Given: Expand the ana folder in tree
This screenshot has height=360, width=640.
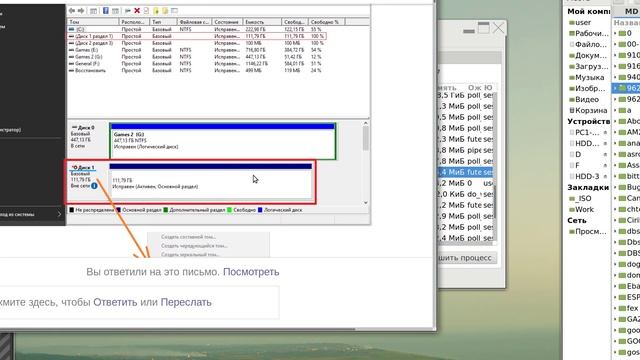Looking at the screenshot, I should tap(615, 144).
